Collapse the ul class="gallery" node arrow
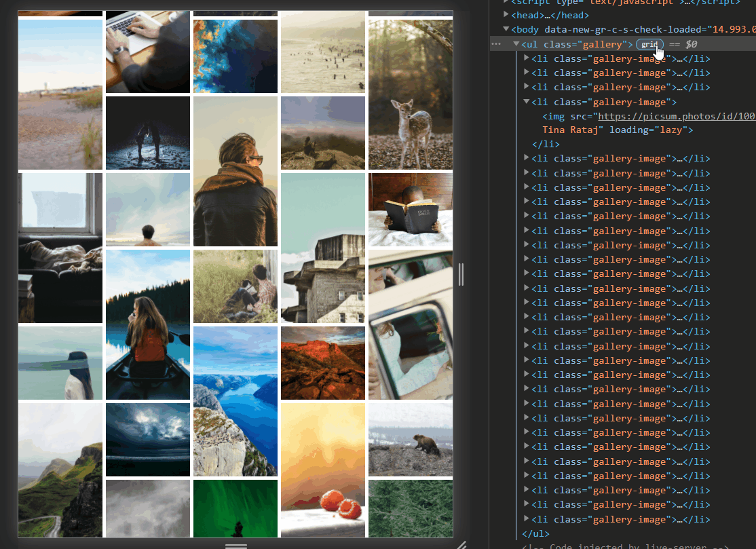756x549 pixels. tap(516, 44)
